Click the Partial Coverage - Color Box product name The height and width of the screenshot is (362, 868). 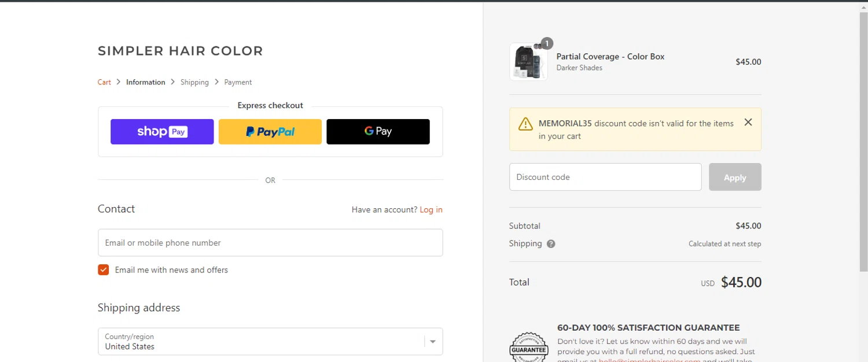tap(610, 57)
